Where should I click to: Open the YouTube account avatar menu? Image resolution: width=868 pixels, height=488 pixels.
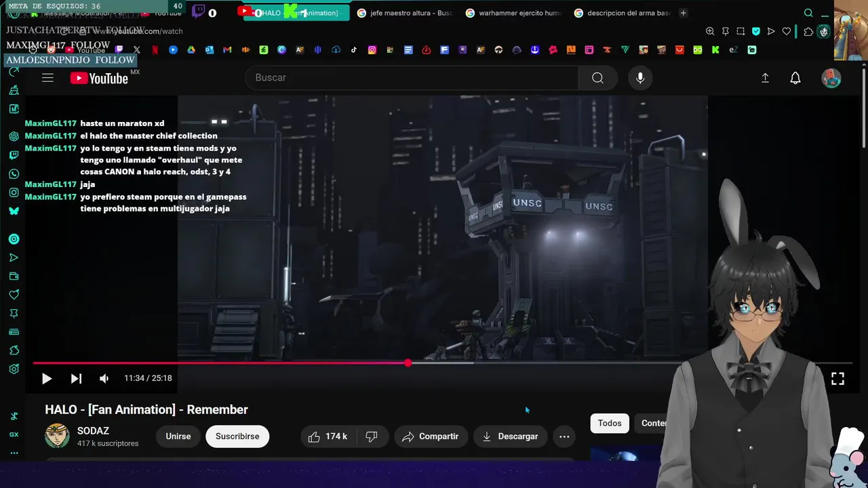pyautogui.click(x=831, y=78)
